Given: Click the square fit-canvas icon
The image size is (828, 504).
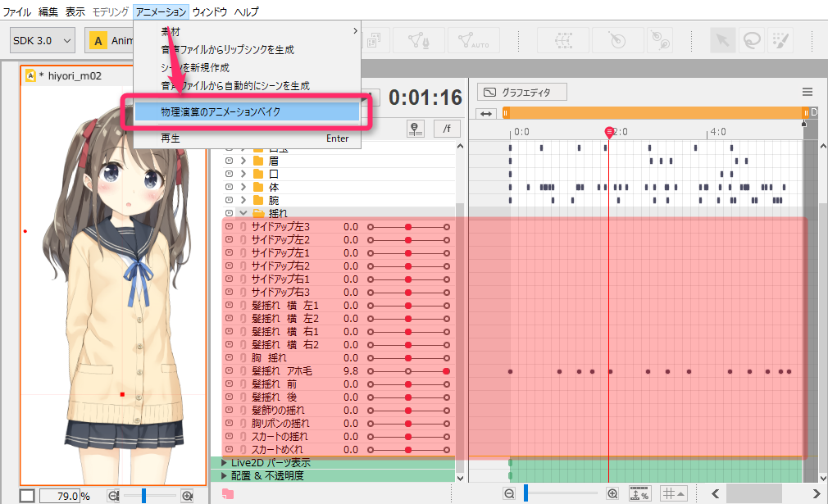Looking at the screenshot, I should click(x=27, y=496).
